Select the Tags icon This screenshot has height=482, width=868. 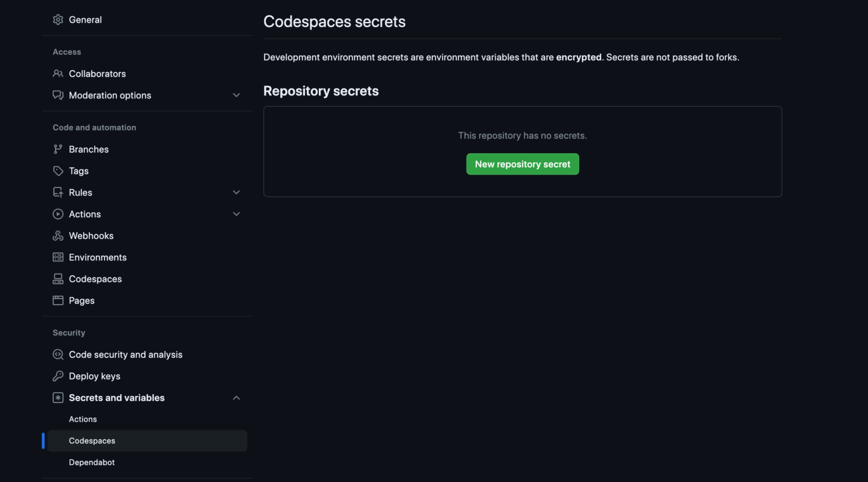[58, 171]
